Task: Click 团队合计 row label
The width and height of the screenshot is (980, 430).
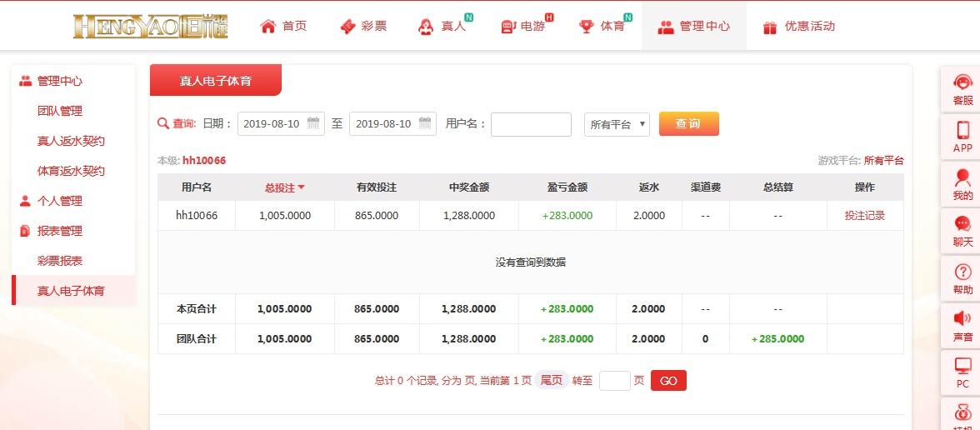Action: click(x=197, y=338)
